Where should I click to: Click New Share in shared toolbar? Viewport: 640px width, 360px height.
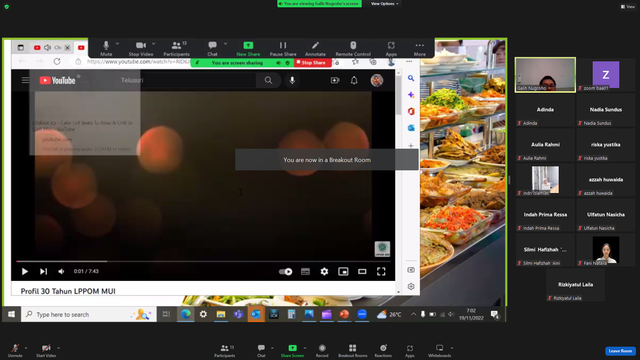248,48
